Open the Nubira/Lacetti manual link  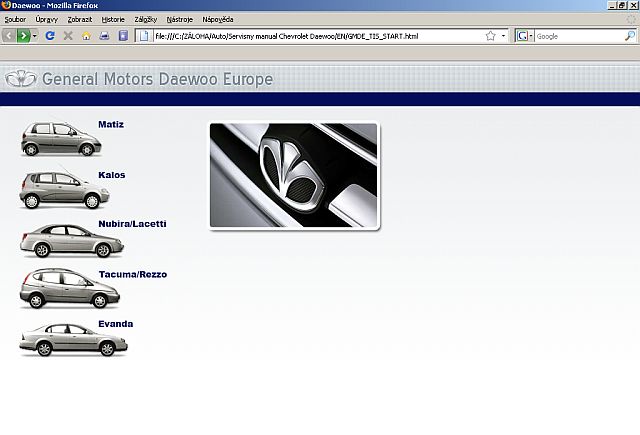click(132, 224)
